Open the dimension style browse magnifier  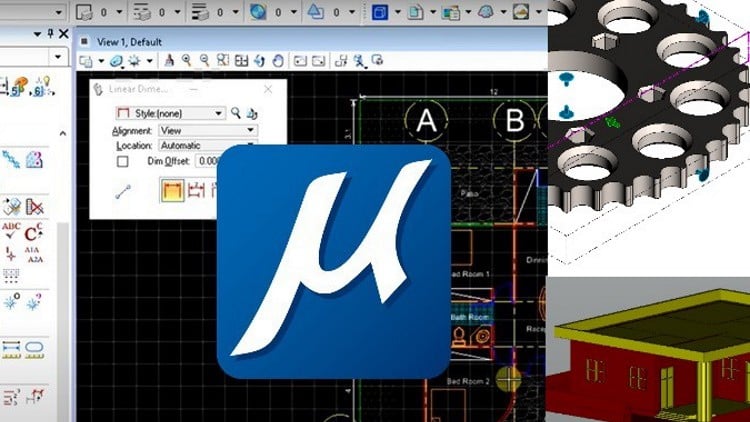point(236,113)
